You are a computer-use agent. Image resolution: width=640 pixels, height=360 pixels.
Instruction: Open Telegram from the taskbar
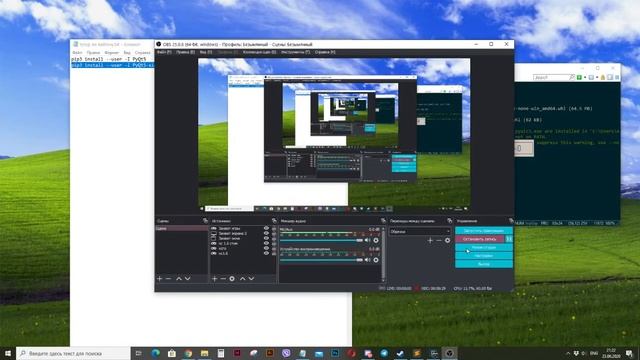384,353
